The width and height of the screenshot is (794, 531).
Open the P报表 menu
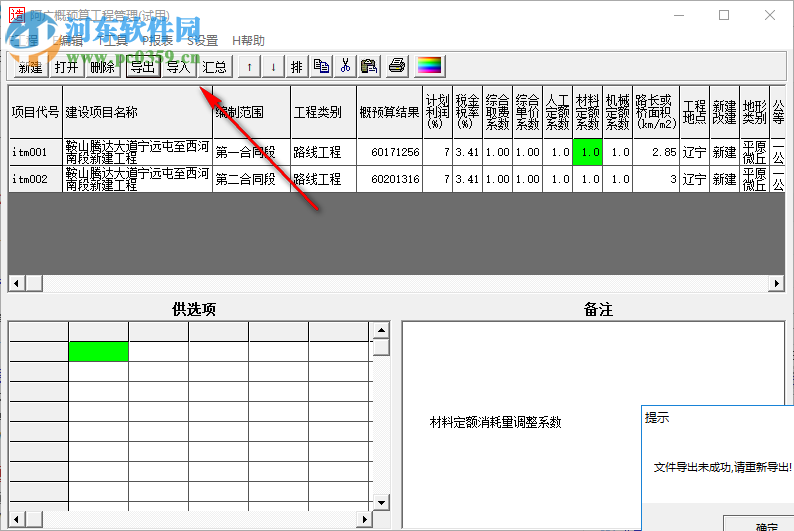click(x=157, y=40)
